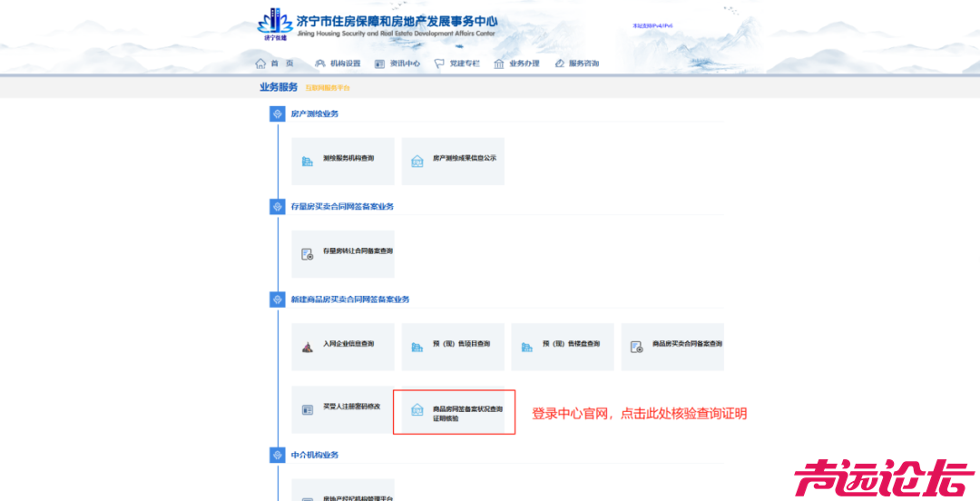Click the 济宁住建 lotus building logo
980x501 pixels.
click(275, 25)
